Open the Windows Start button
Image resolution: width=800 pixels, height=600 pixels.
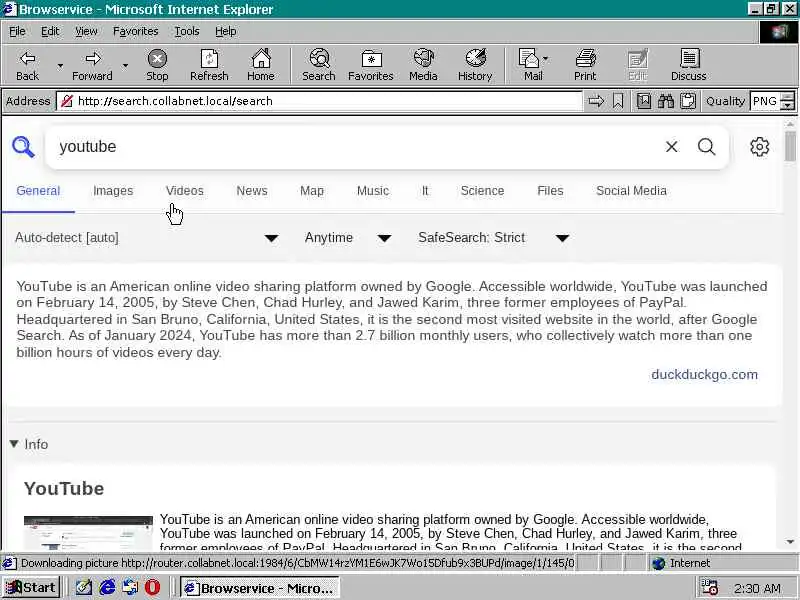click(32, 588)
